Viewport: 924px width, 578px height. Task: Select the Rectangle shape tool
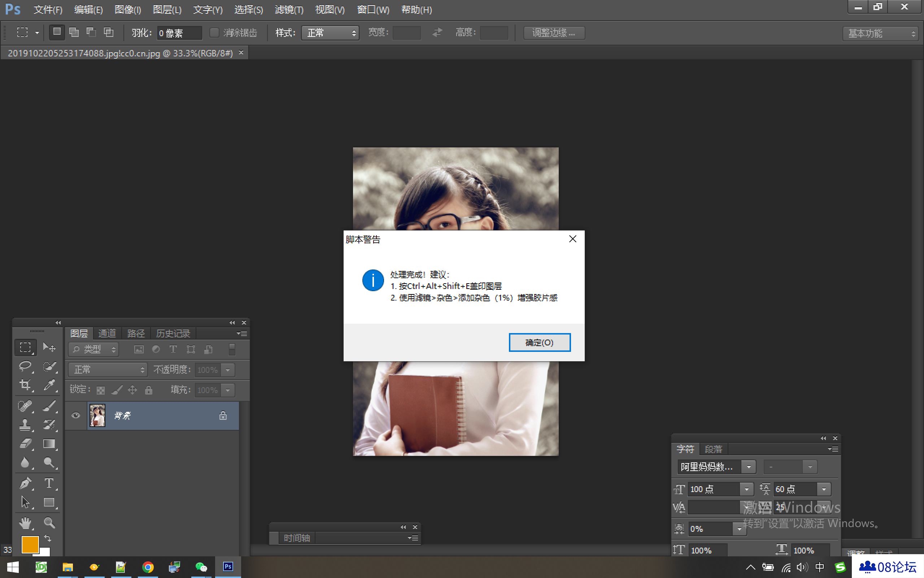pos(49,502)
